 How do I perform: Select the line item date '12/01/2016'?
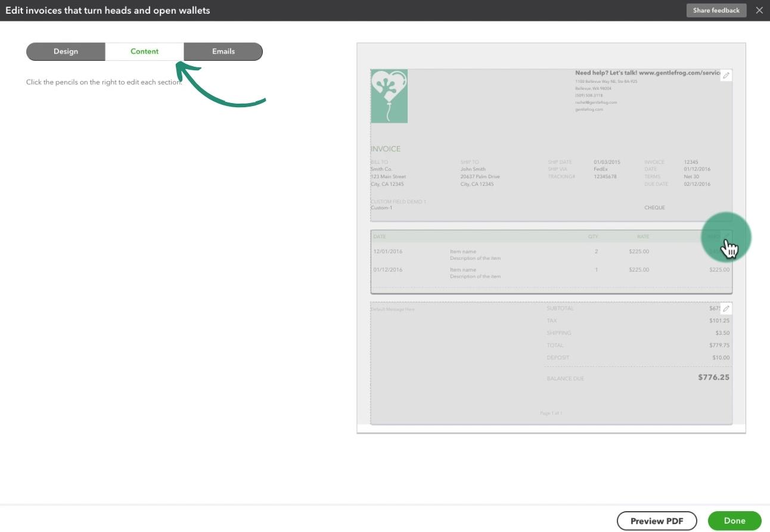pyautogui.click(x=388, y=251)
